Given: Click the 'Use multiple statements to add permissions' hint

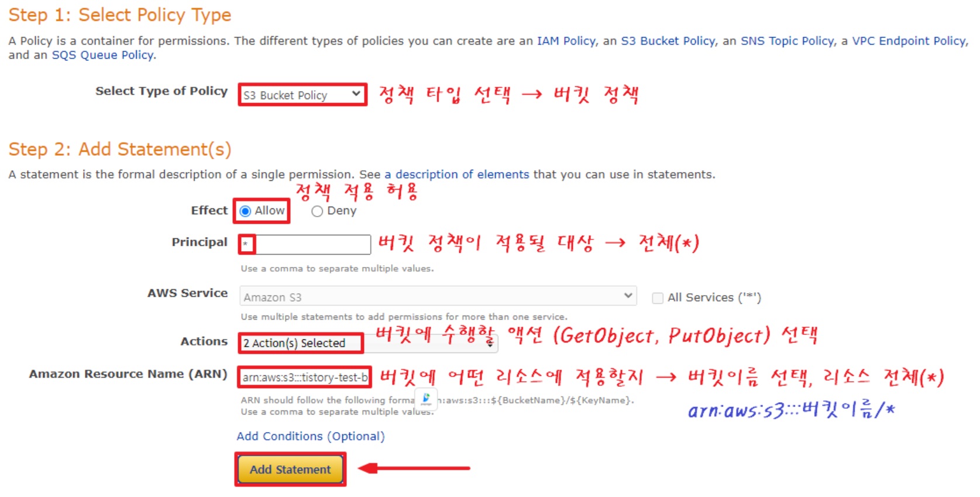Looking at the screenshot, I should tap(404, 317).
